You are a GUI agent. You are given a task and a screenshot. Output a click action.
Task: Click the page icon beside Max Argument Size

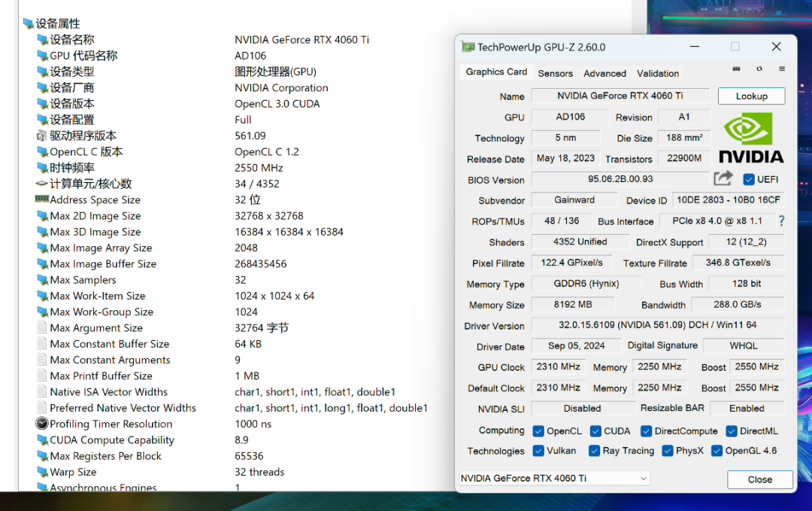click(x=42, y=327)
